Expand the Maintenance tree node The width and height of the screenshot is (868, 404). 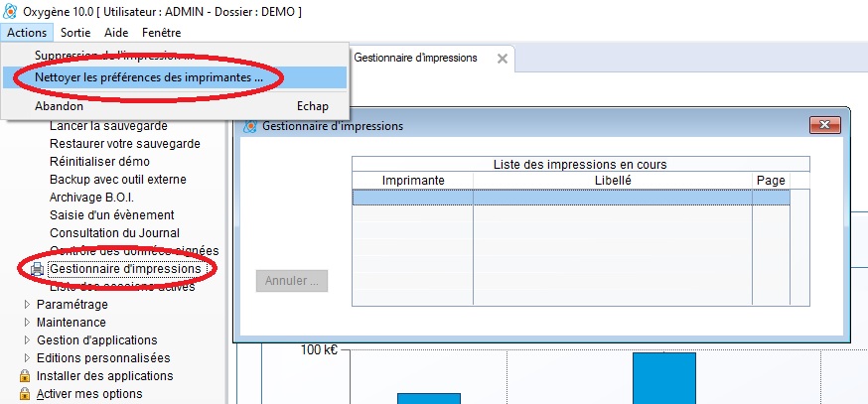[27, 323]
